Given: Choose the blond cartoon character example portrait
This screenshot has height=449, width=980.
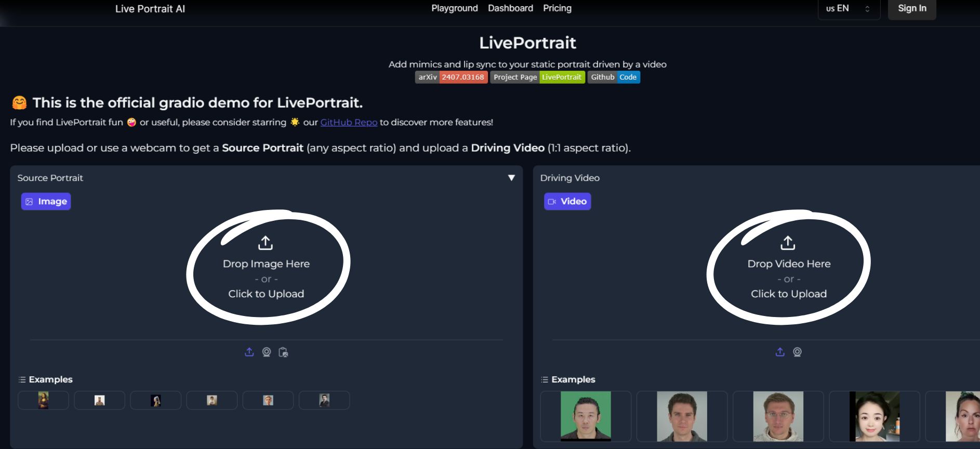Looking at the screenshot, I should tap(268, 400).
